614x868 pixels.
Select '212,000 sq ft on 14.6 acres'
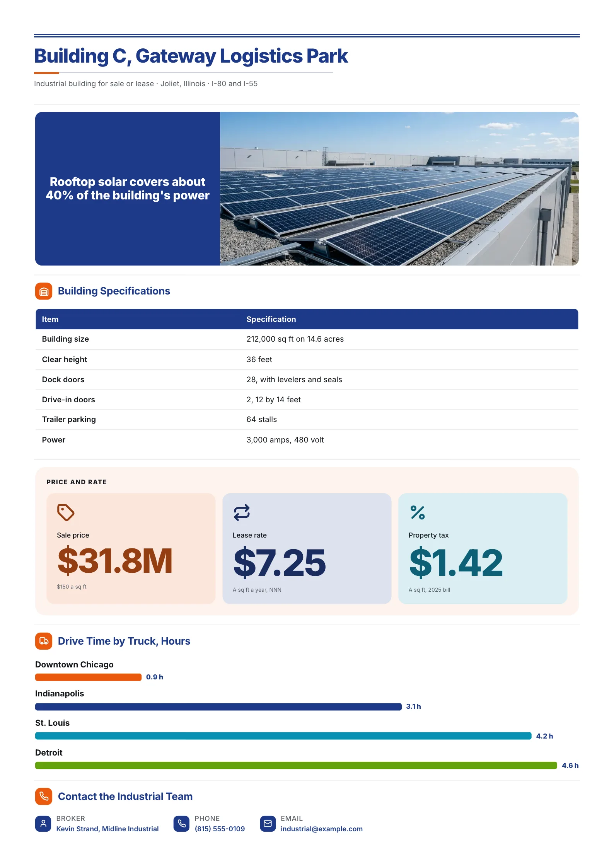click(x=295, y=339)
